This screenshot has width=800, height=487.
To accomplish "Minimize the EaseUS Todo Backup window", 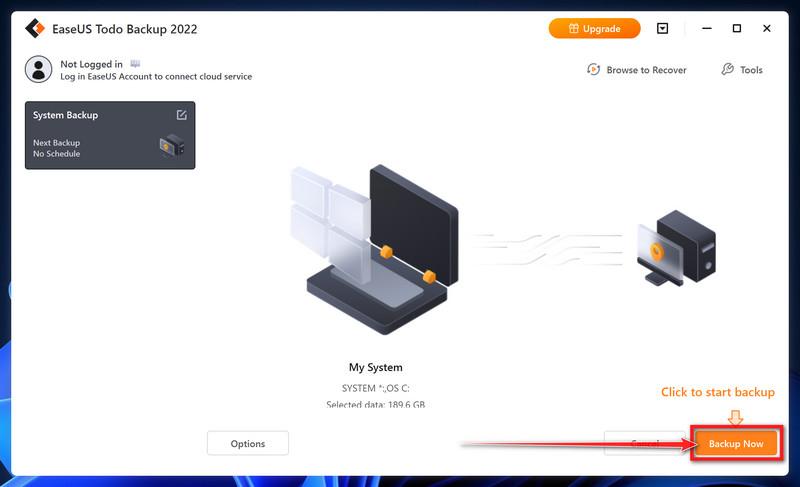I will point(707,29).
